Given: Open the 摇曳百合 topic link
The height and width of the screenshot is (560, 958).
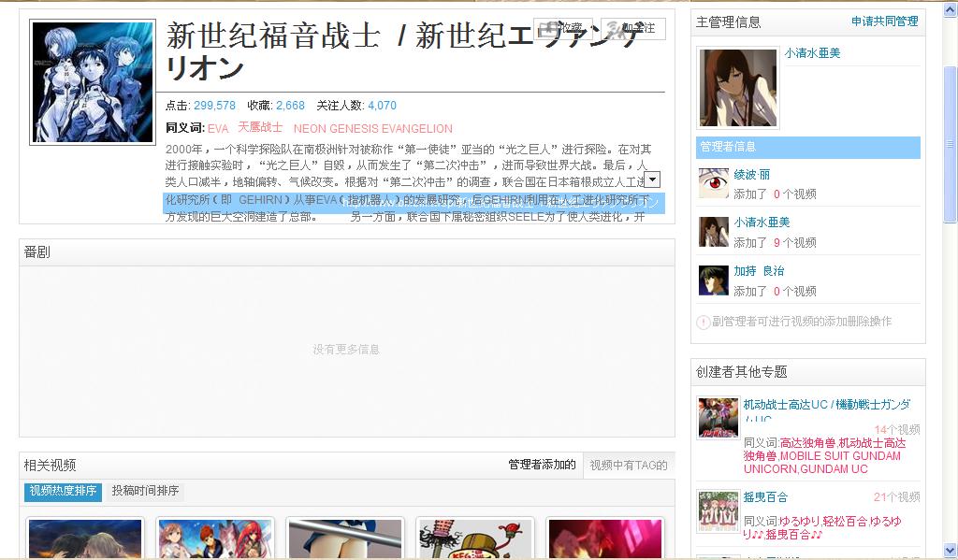Looking at the screenshot, I should tap(765, 497).
